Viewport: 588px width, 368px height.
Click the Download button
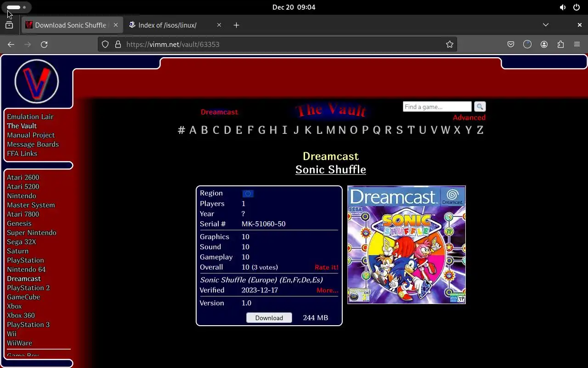[x=269, y=318]
